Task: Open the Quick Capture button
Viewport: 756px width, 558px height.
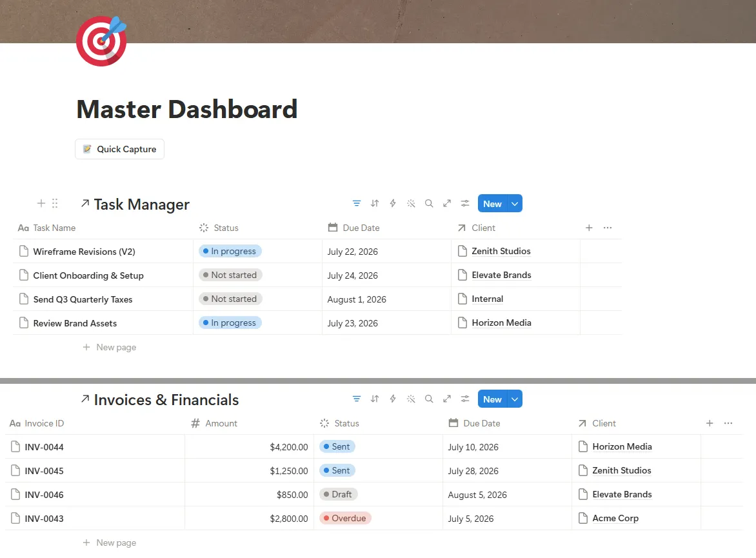Action: 119,149
